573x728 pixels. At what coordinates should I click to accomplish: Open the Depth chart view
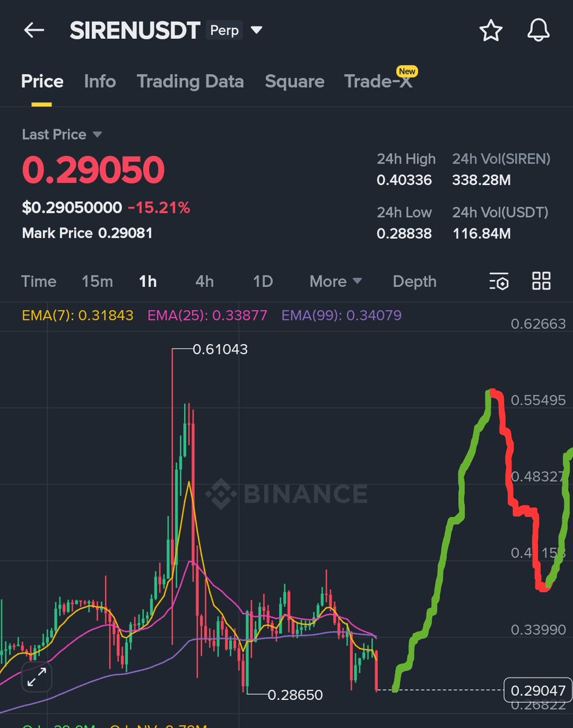click(415, 281)
